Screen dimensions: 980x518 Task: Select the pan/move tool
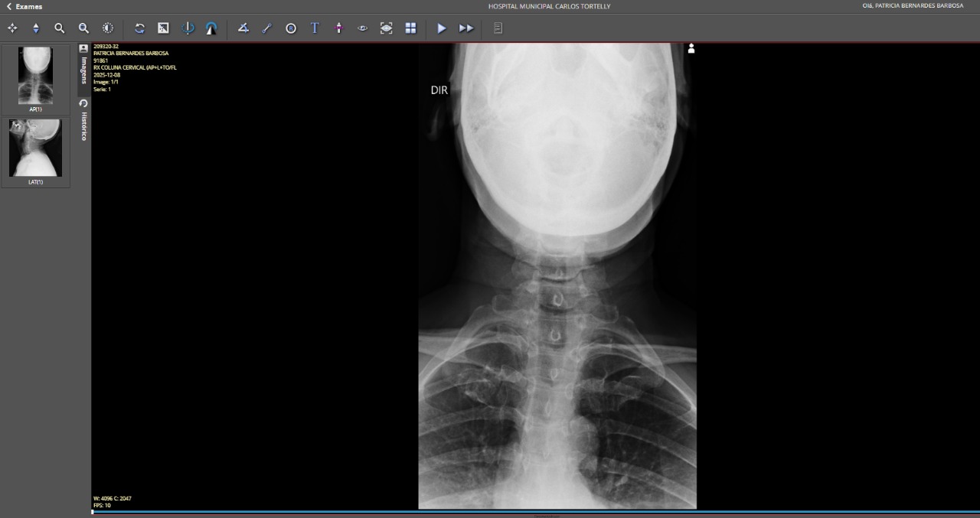point(12,28)
